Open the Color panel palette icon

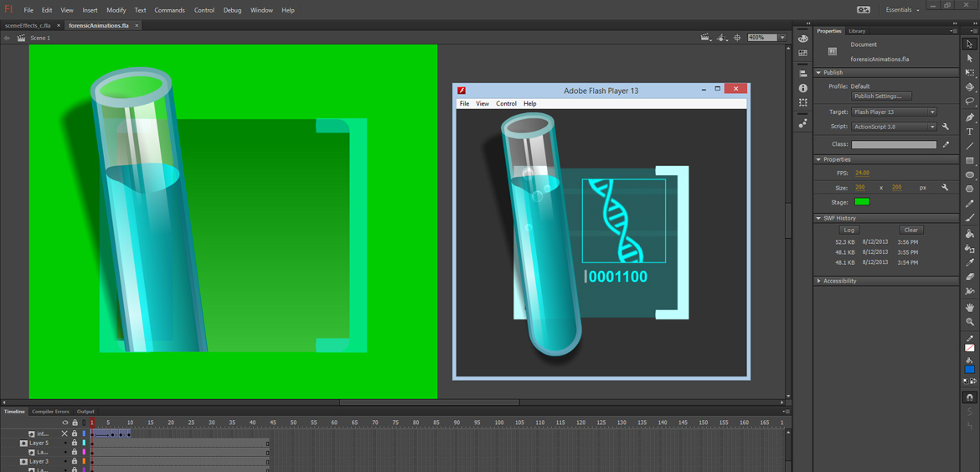pyautogui.click(x=803, y=39)
